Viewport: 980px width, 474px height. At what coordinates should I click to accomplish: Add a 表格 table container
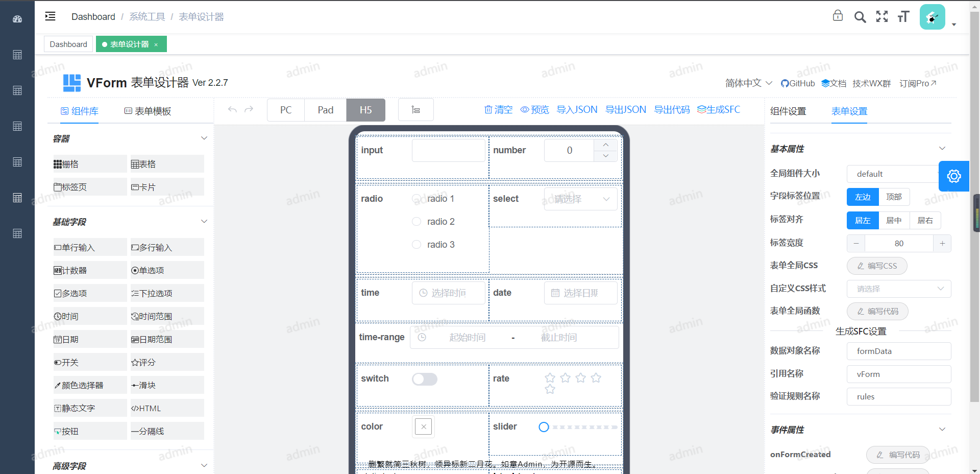pos(167,164)
